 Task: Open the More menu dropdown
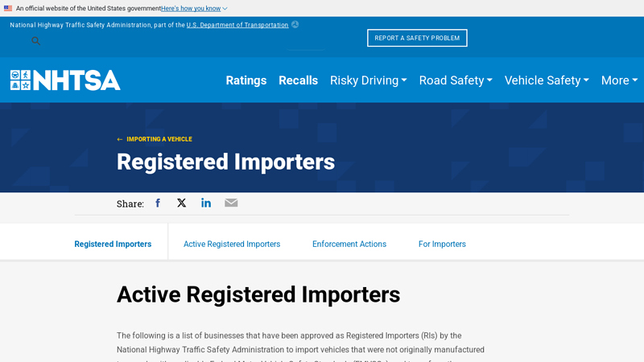point(619,80)
